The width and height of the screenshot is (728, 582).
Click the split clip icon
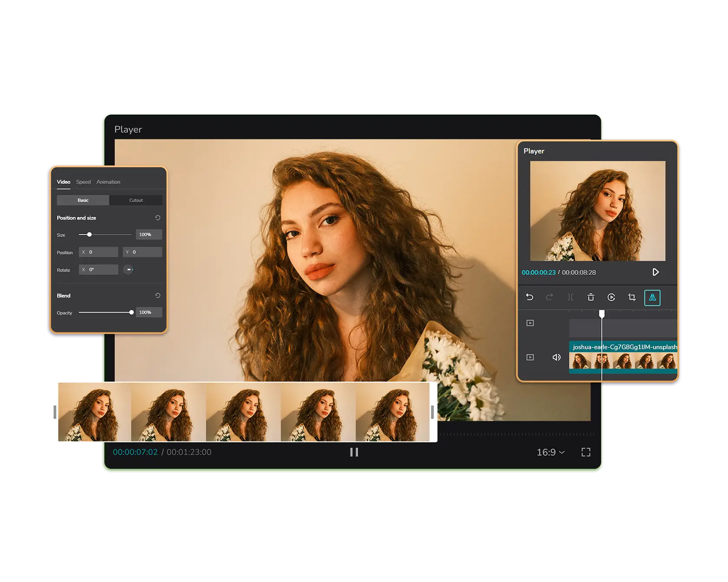tap(570, 297)
